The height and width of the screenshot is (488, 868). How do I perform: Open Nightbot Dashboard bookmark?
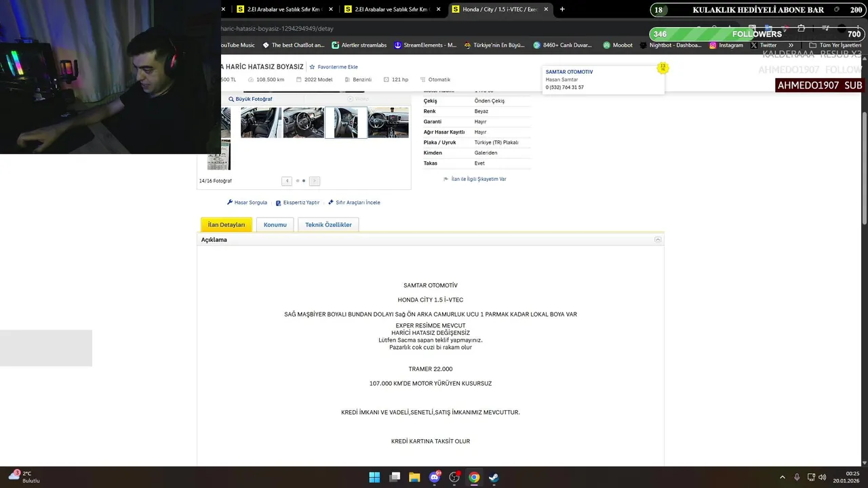pyautogui.click(x=670, y=45)
